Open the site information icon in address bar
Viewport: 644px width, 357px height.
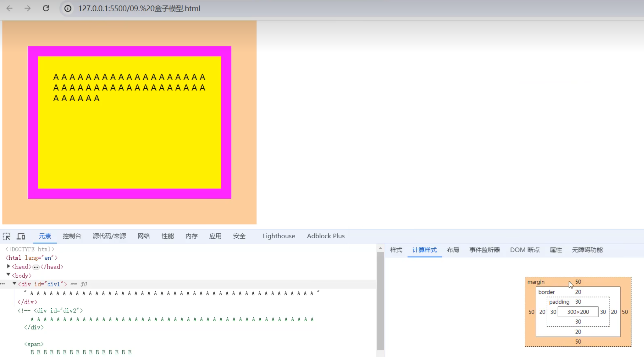[67, 9]
